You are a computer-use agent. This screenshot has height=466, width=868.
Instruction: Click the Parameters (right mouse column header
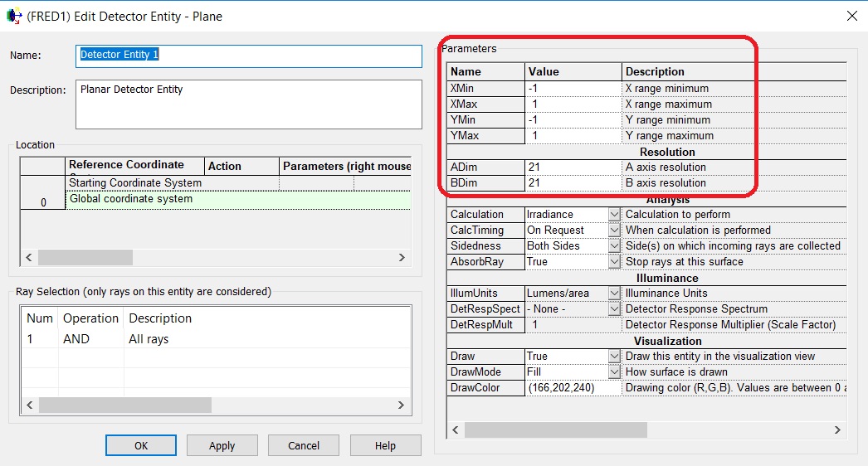[x=345, y=166]
